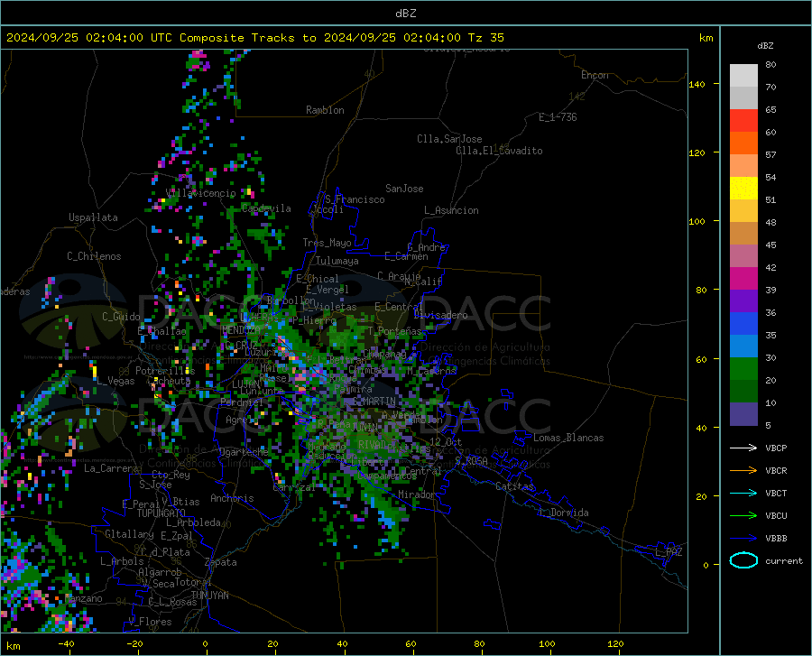Viewport: 812px width, 656px height.
Task: Click the green VBCU arrow in legend
Action: 743,516
